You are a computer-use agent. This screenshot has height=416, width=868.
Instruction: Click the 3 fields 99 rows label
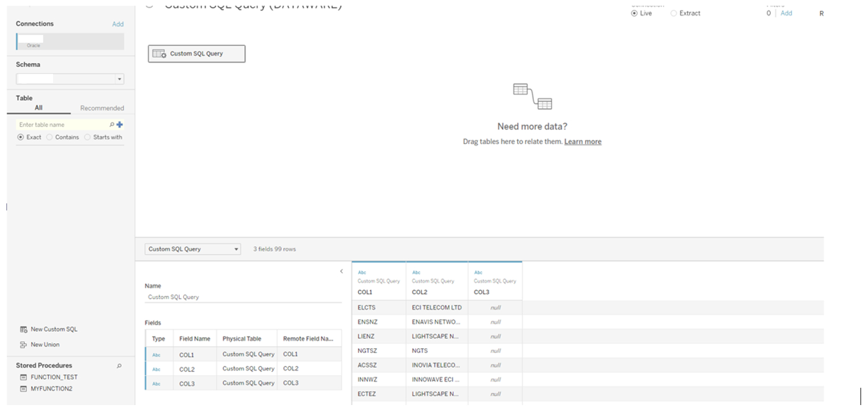(274, 249)
